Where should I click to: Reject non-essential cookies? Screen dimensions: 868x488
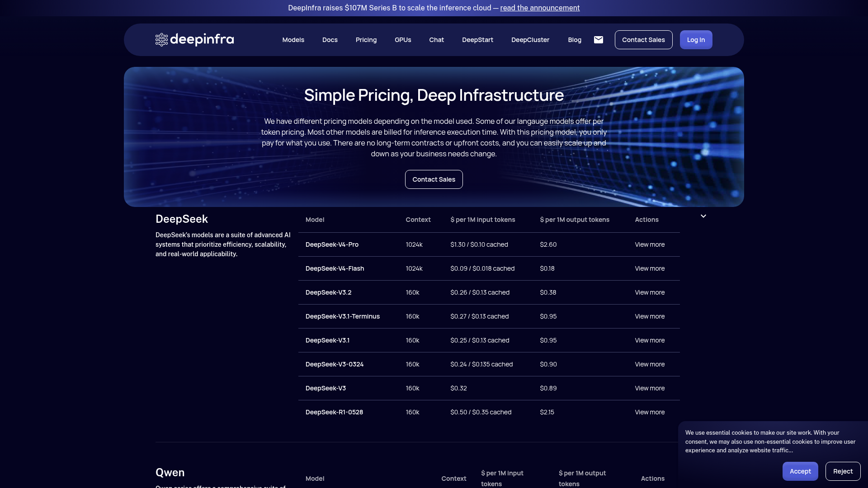[843, 471]
